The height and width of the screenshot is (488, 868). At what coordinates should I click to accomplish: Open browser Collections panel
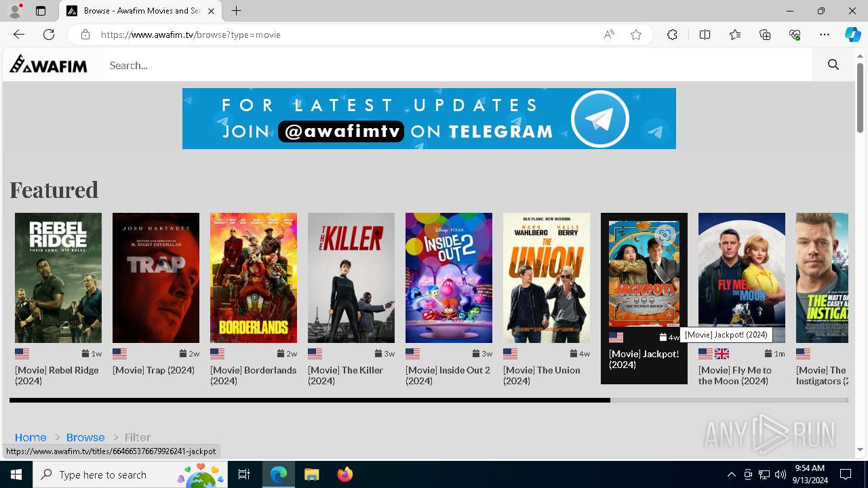tap(765, 35)
